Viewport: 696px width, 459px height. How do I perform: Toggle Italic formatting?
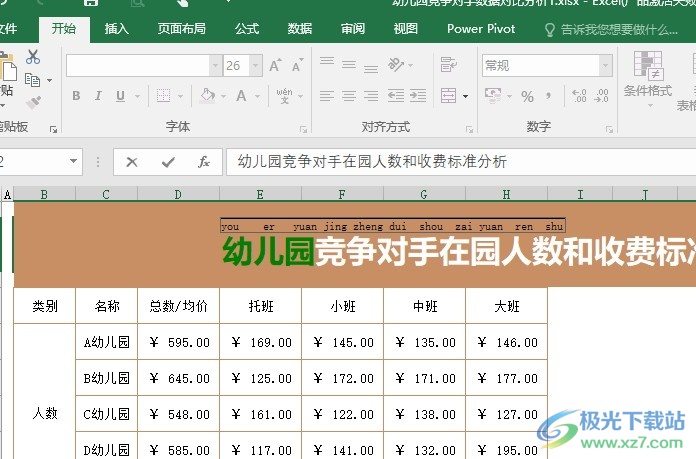[x=98, y=95]
